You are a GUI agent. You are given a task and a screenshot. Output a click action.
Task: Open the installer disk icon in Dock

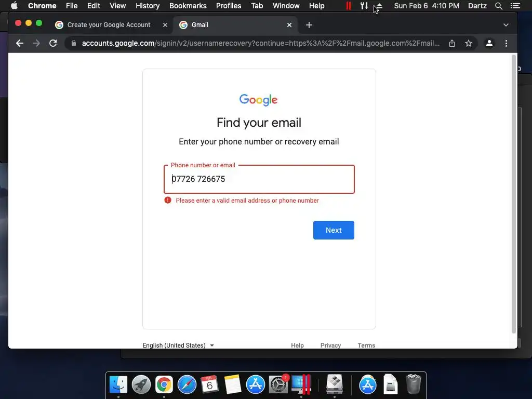tap(335, 385)
